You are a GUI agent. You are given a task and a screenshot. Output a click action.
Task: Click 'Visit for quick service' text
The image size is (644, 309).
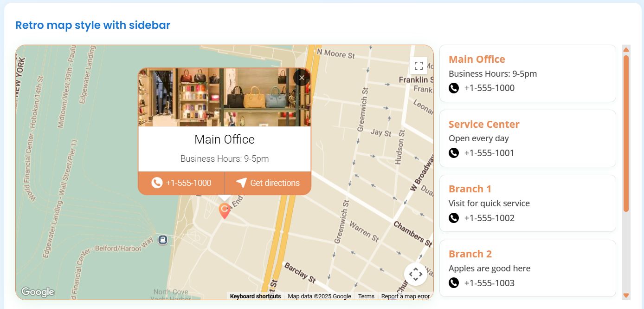pyautogui.click(x=489, y=204)
